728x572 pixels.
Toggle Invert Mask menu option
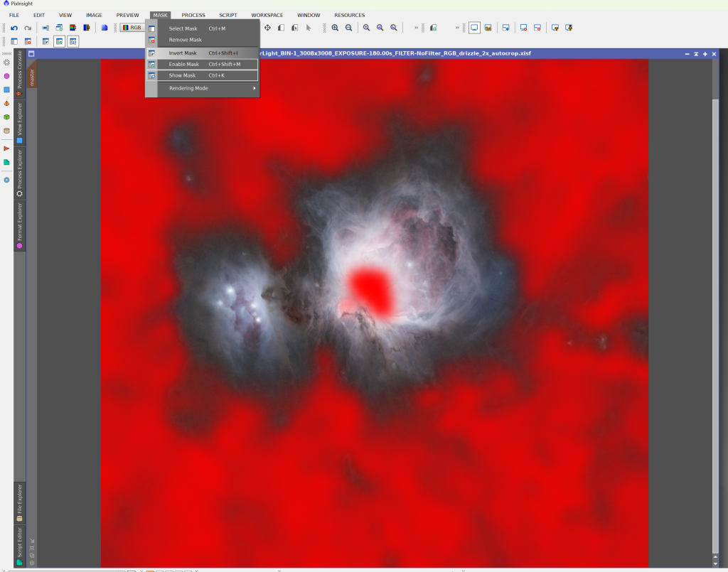click(183, 53)
